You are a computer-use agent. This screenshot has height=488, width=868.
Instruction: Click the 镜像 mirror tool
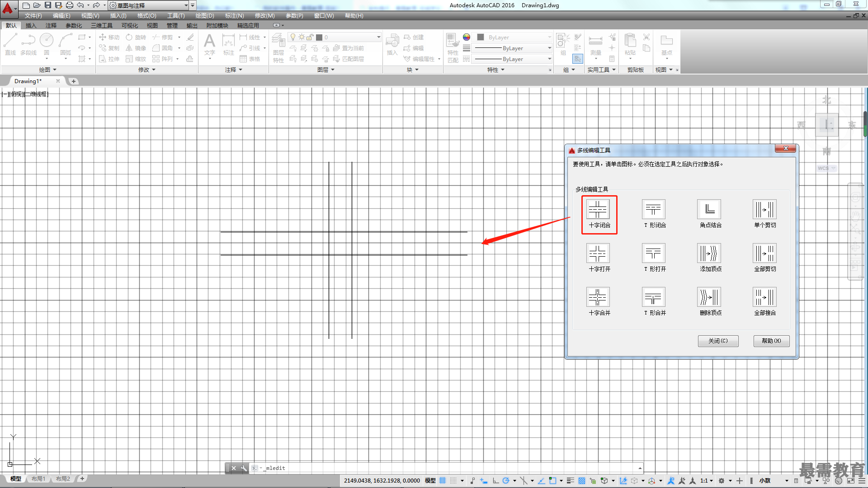click(136, 48)
